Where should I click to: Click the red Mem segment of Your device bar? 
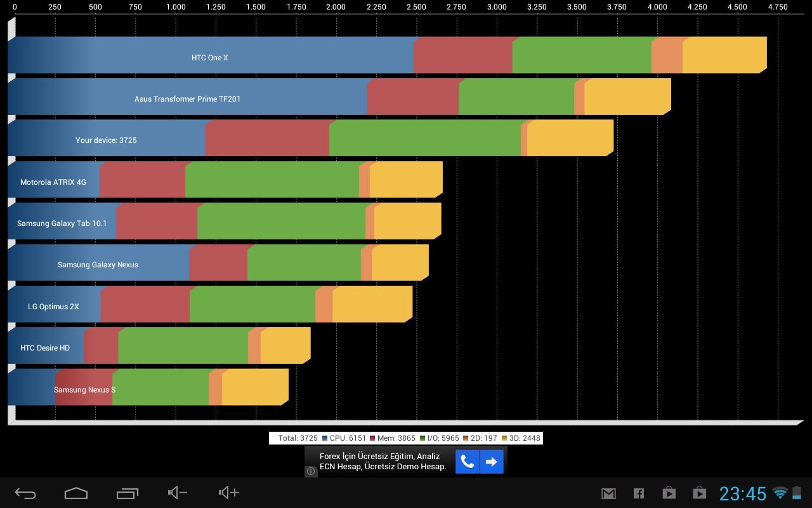click(267, 138)
